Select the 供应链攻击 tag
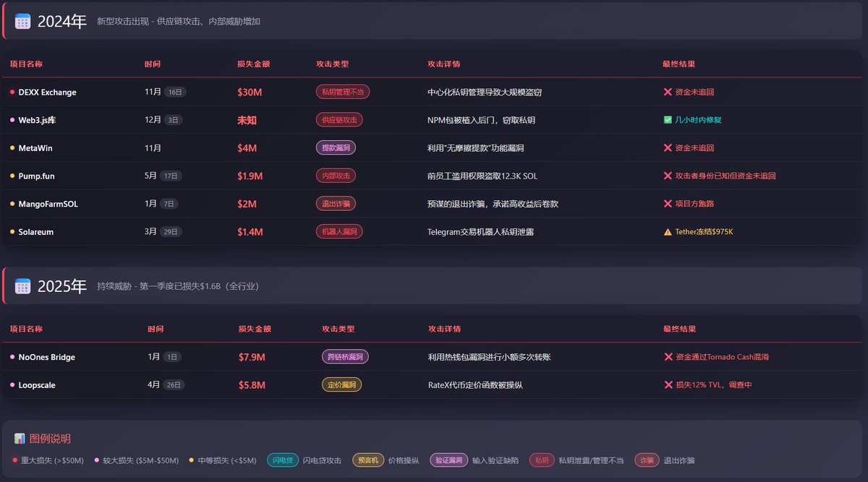This screenshot has height=482, width=868. pos(339,120)
